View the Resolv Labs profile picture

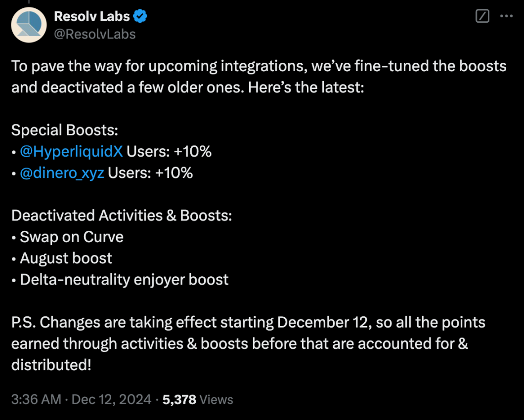[x=28, y=25]
